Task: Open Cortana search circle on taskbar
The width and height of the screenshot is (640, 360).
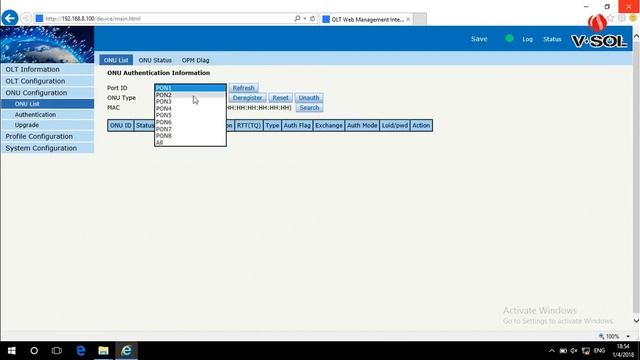Action: 34,351
